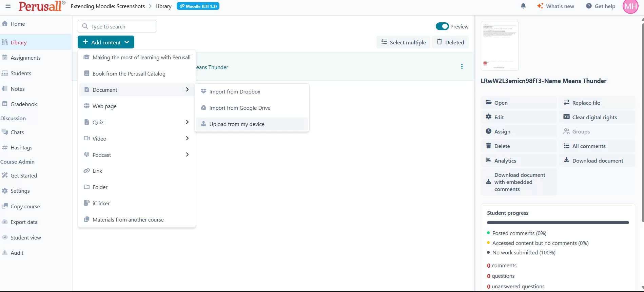Toggle the Preview switch off
644x292 pixels.
(x=442, y=26)
